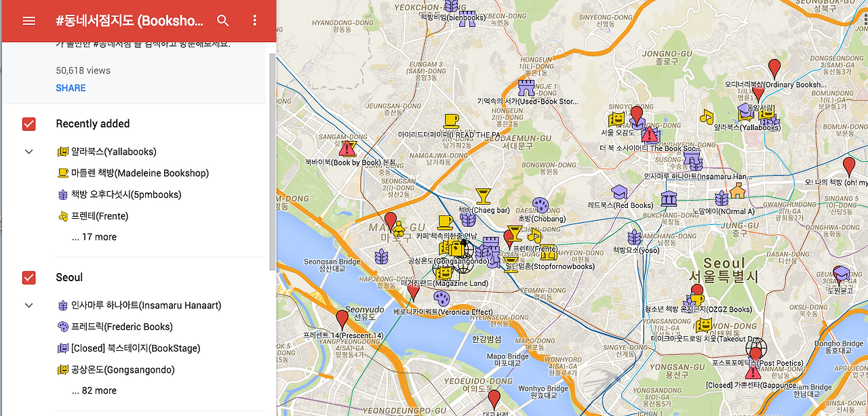Click the red pin left of Veronica Effect

(413, 293)
